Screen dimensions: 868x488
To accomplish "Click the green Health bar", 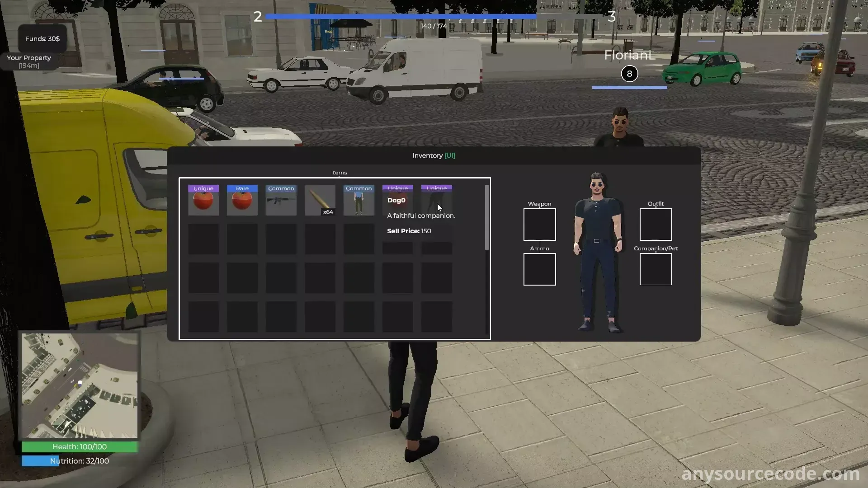I will pos(80,447).
